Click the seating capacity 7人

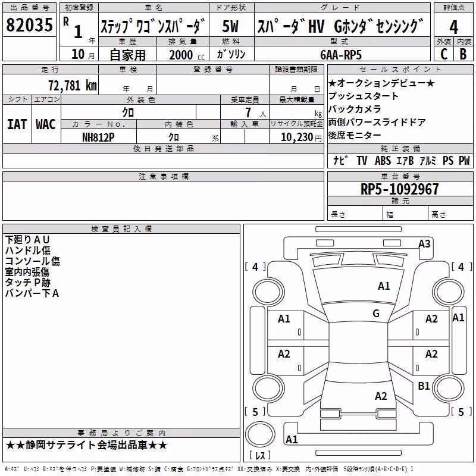256,113
